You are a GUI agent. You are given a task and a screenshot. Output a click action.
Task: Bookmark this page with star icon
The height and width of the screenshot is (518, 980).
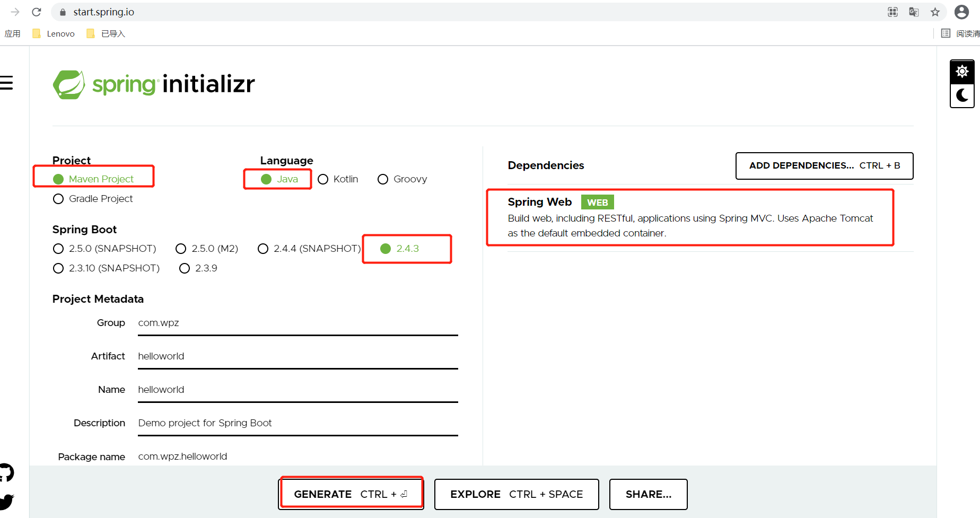pyautogui.click(x=935, y=12)
